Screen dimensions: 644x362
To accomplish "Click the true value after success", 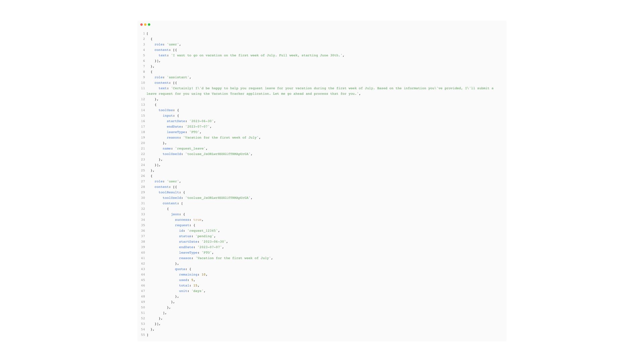I will click(x=197, y=220).
